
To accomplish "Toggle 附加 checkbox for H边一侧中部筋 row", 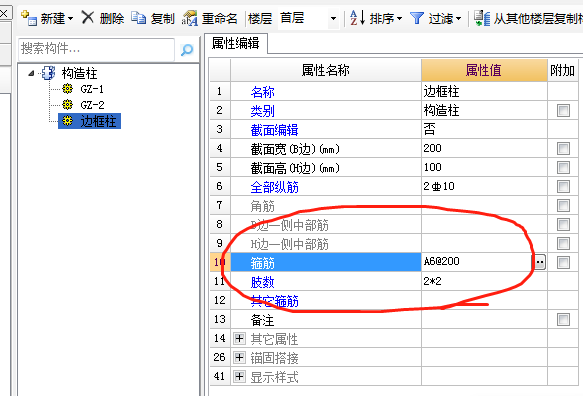I will (563, 244).
